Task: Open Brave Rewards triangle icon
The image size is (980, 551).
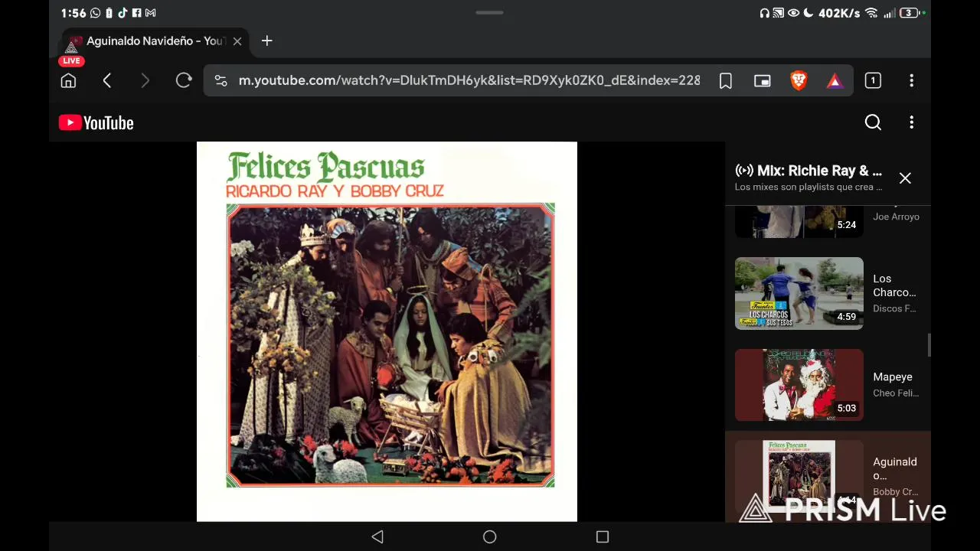Action: pyautogui.click(x=835, y=80)
